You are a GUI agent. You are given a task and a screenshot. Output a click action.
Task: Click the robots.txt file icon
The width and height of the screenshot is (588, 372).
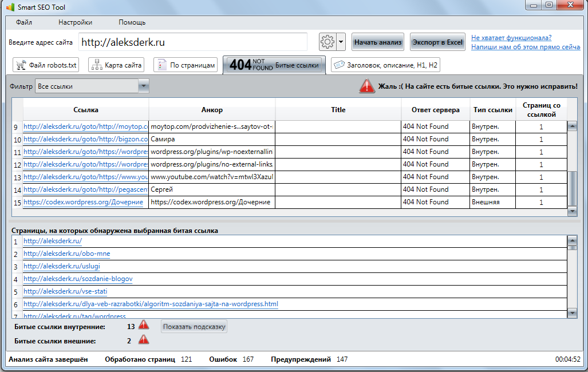click(x=21, y=65)
